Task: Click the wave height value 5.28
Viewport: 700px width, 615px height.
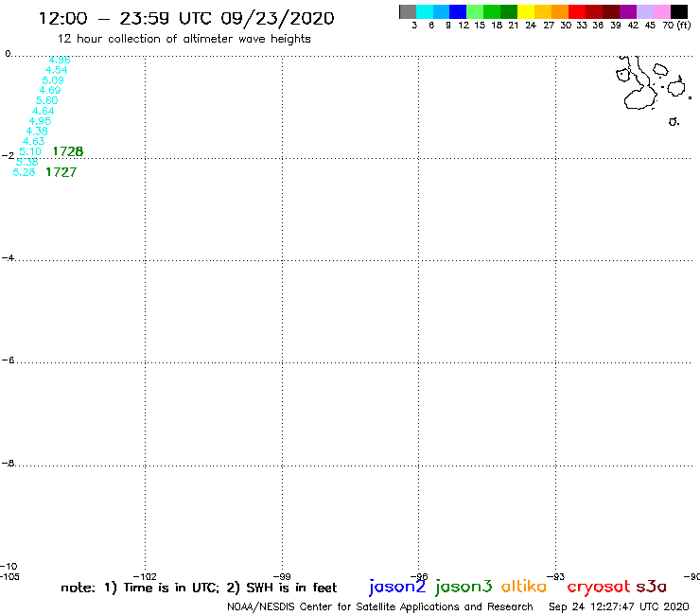Action: 24,172
